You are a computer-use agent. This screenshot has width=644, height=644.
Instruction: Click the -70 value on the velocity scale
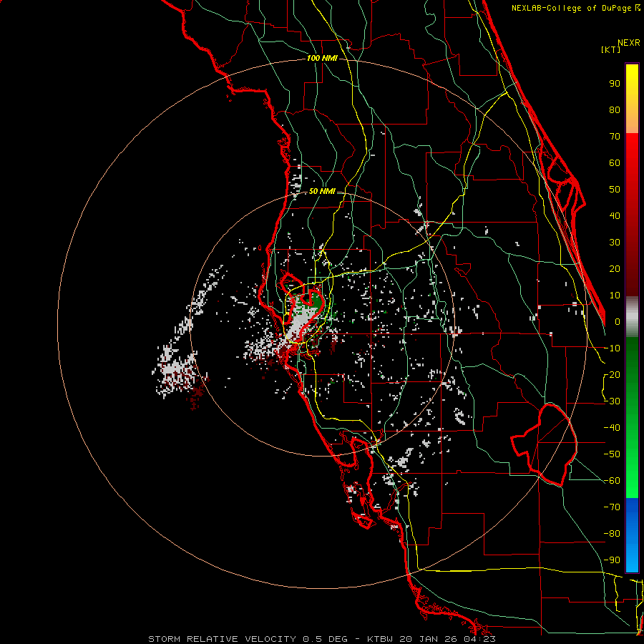(612, 507)
